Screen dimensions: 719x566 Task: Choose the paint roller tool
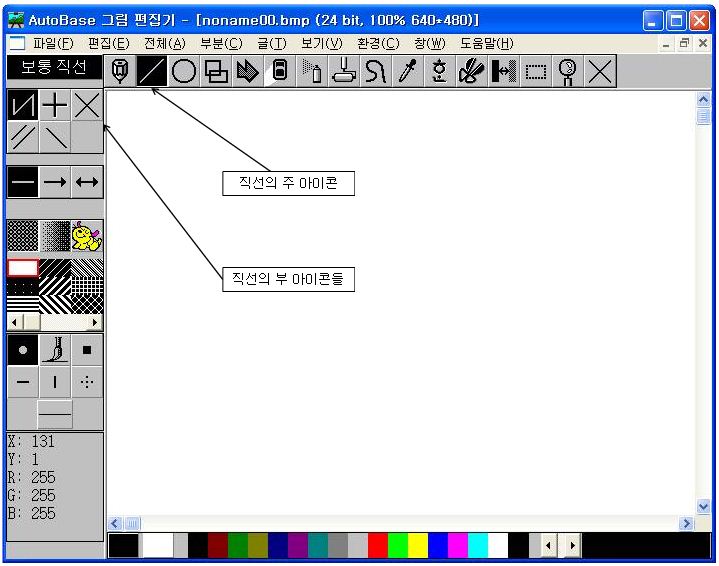click(x=343, y=71)
